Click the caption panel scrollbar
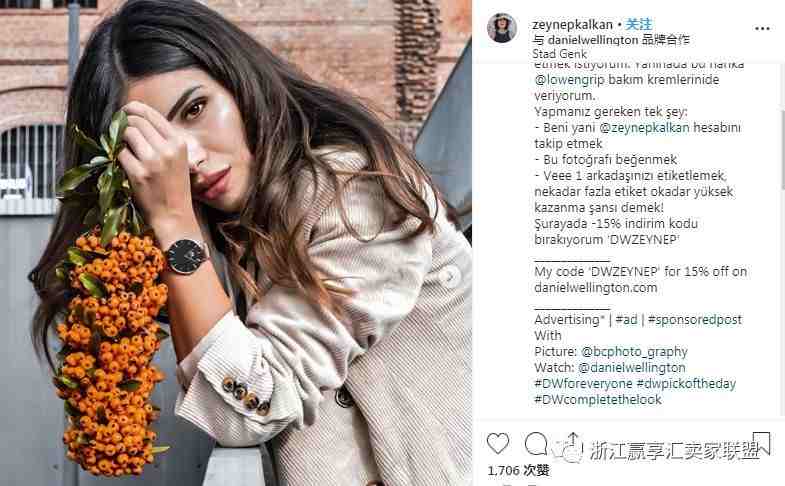The image size is (785, 486). click(x=781, y=149)
